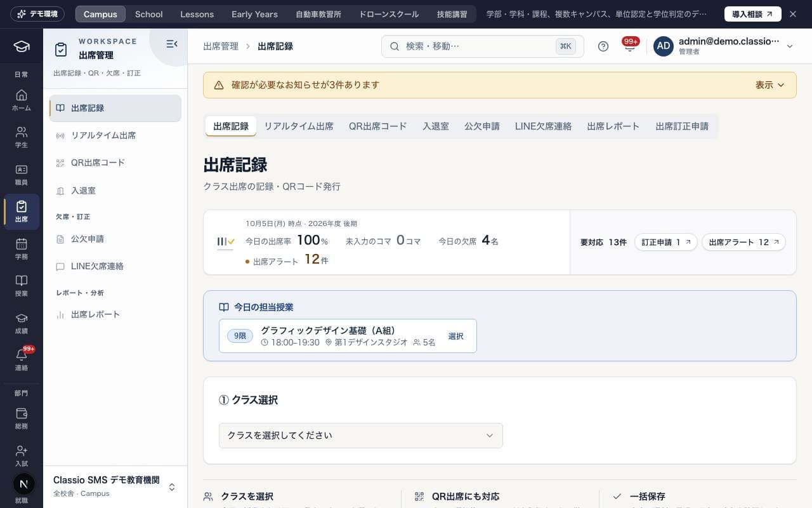Open notifications bell in top header
This screenshot has width=812, height=508.
click(630, 46)
